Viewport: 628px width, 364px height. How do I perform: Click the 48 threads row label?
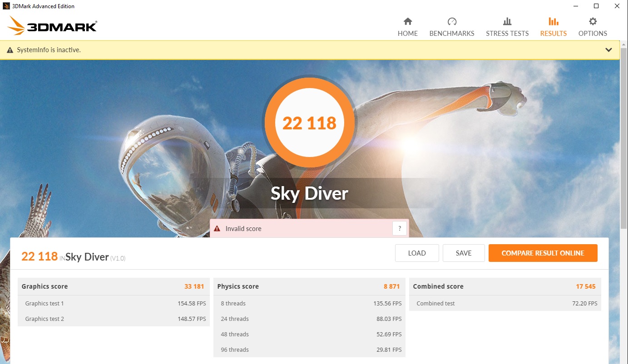(235, 334)
